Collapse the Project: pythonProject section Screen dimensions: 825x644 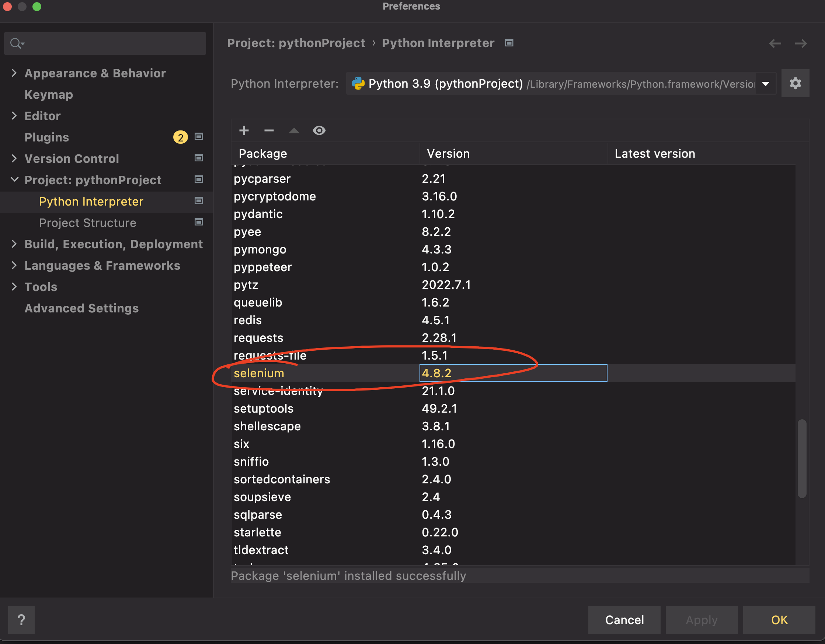[14, 180]
